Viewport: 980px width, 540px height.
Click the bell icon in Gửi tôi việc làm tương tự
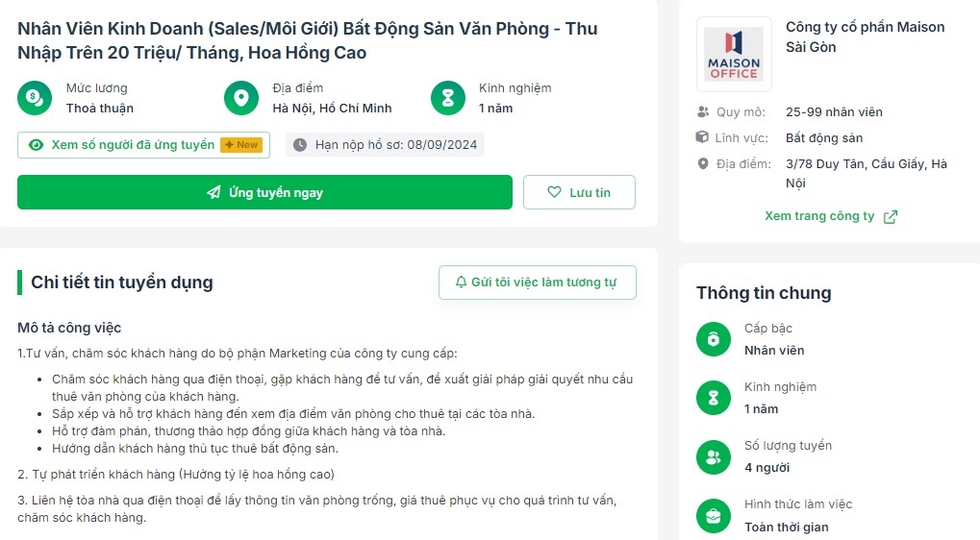coord(462,282)
